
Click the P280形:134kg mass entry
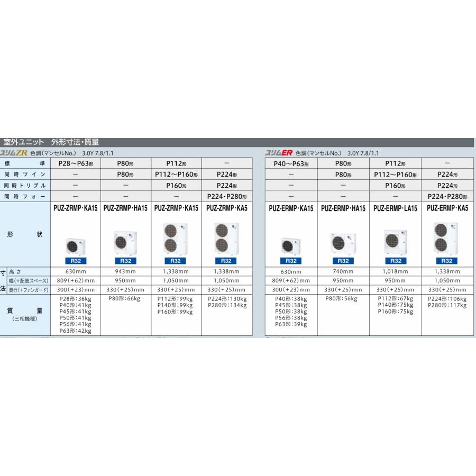pos(227,305)
